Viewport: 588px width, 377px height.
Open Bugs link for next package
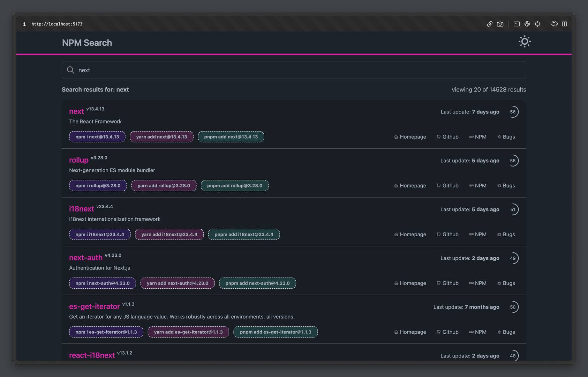click(x=506, y=137)
